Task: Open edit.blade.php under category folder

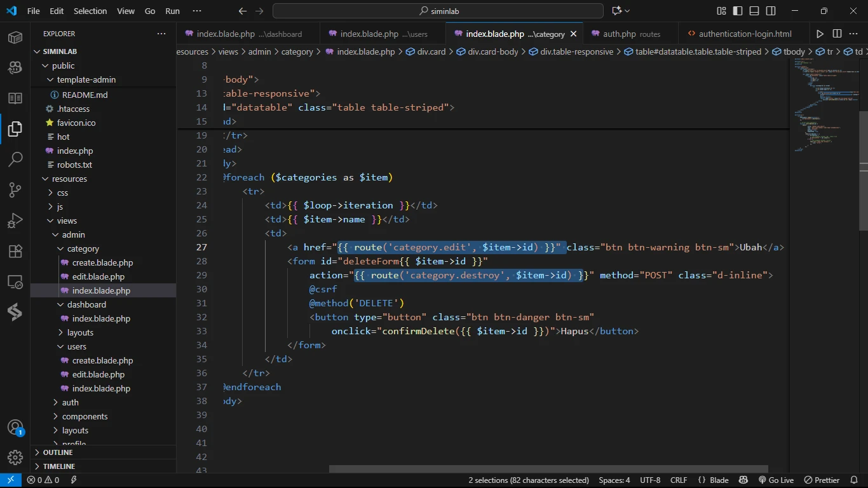Action: tap(98, 276)
